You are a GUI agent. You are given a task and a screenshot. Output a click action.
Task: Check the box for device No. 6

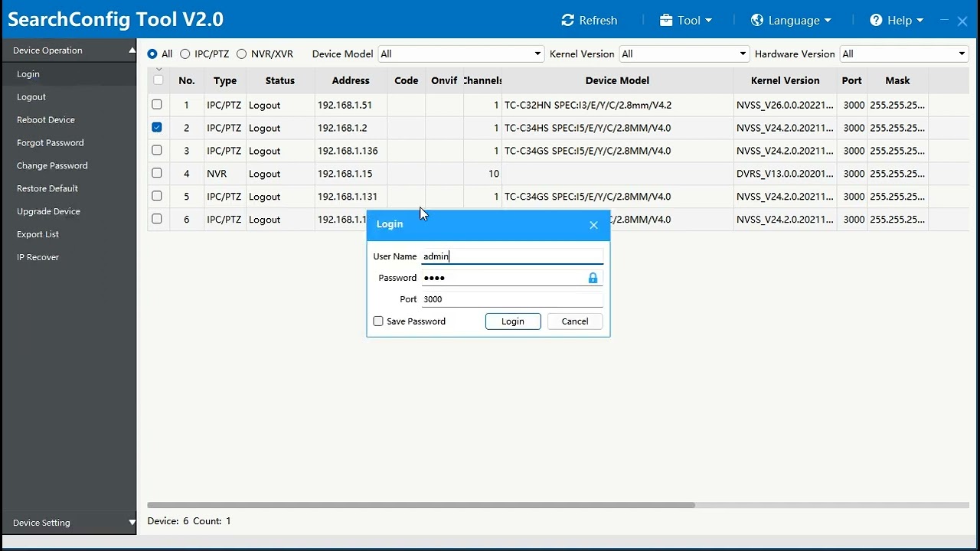click(x=157, y=220)
